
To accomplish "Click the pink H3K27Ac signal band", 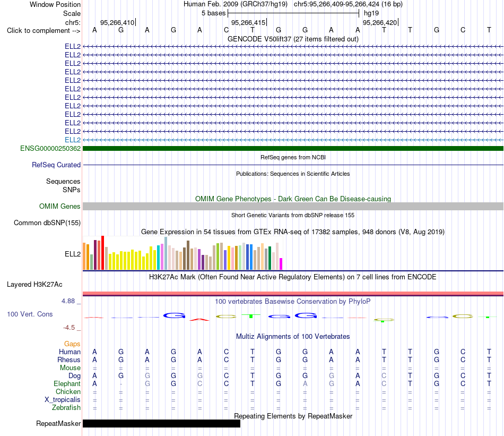I will pos(293,294).
